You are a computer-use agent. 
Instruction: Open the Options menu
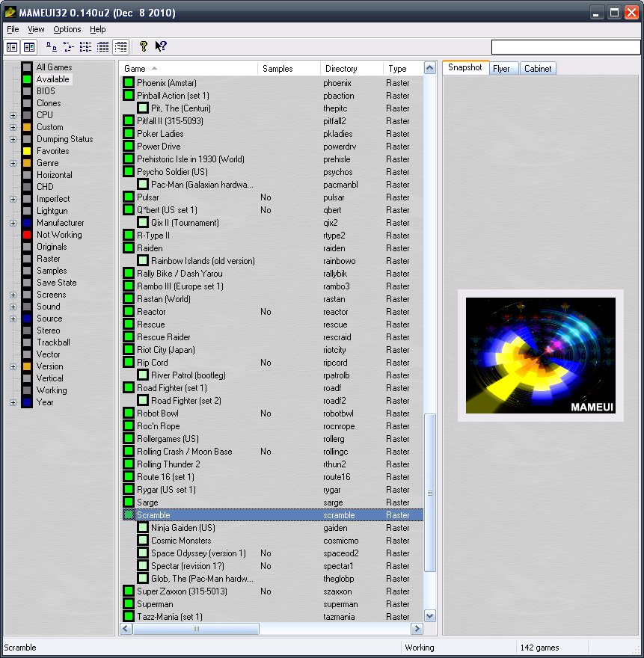click(67, 29)
